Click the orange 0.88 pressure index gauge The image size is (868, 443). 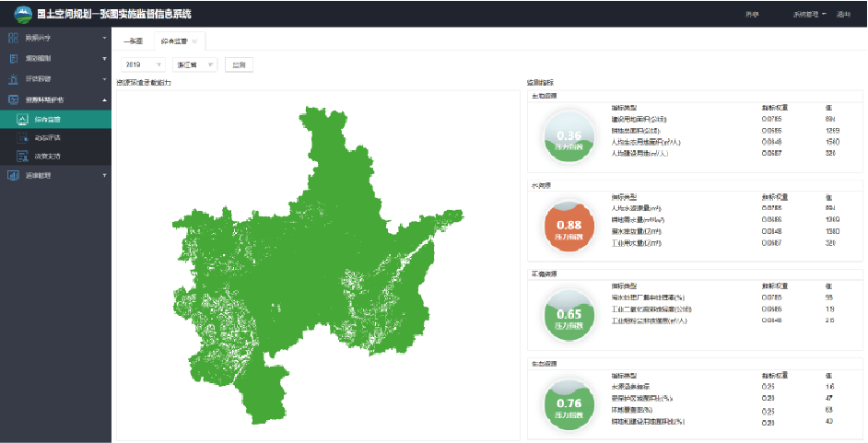(x=569, y=226)
